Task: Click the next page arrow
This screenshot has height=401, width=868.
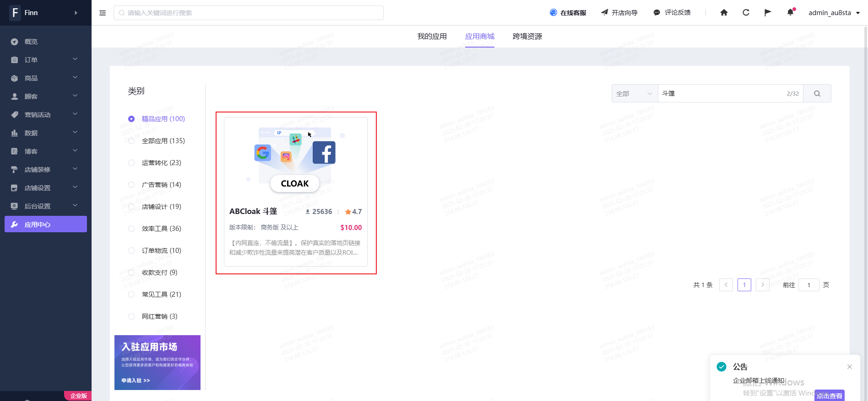Action: 763,285
